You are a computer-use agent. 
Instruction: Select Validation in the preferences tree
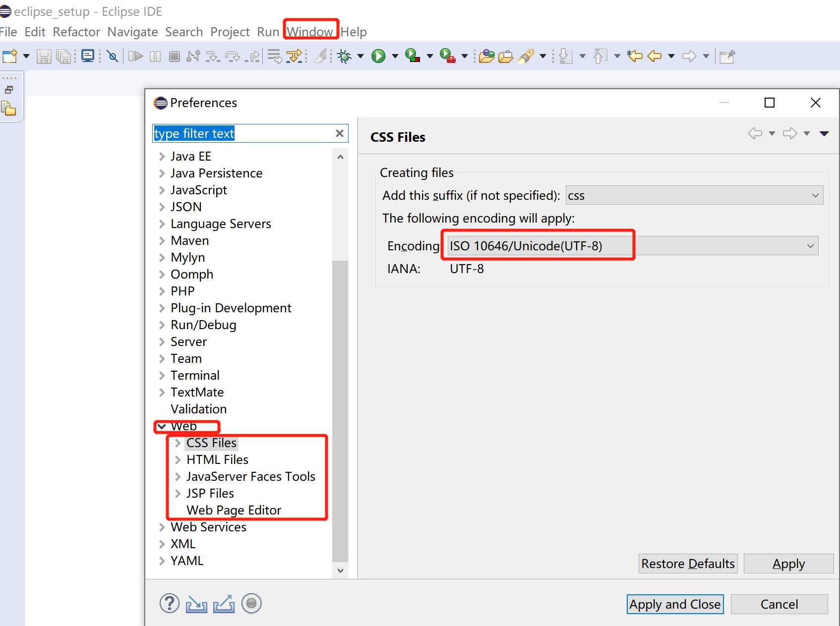[x=198, y=409]
